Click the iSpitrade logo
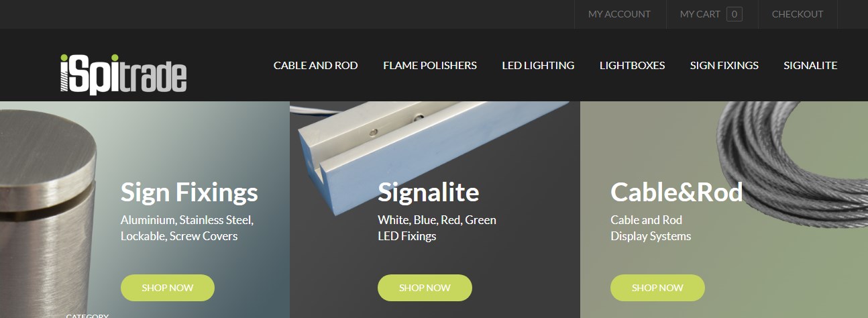Screen dimensions: 868x318 click(x=123, y=73)
